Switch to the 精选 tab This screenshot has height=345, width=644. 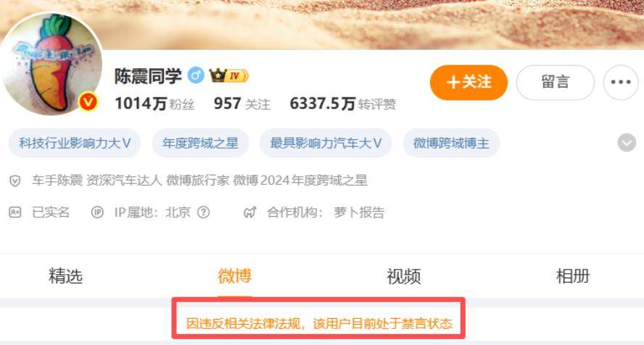[x=66, y=276]
